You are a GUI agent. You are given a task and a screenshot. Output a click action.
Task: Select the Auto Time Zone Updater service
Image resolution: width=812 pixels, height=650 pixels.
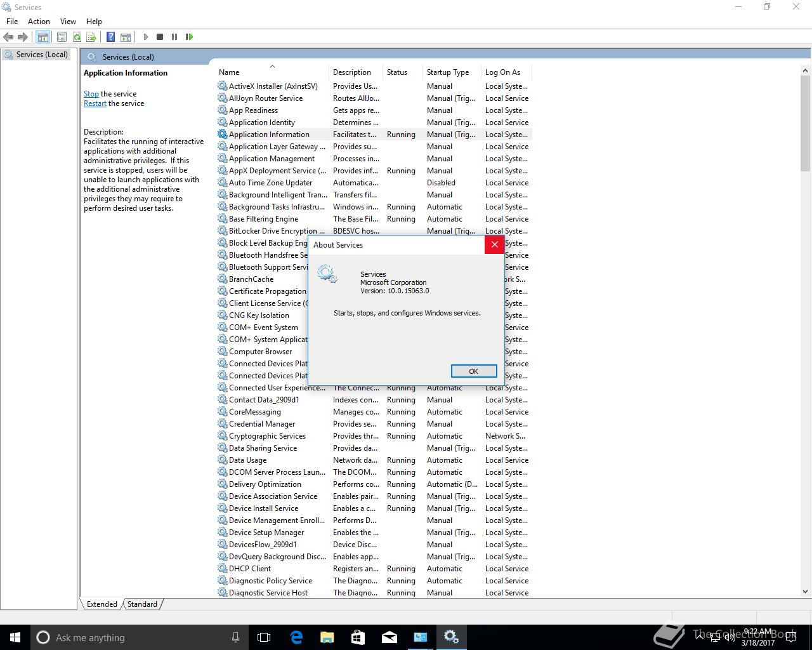[374, 182]
